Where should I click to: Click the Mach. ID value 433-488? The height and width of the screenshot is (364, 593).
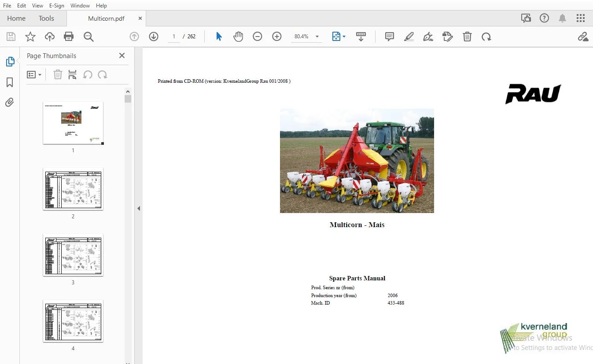click(x=396, y=303)
